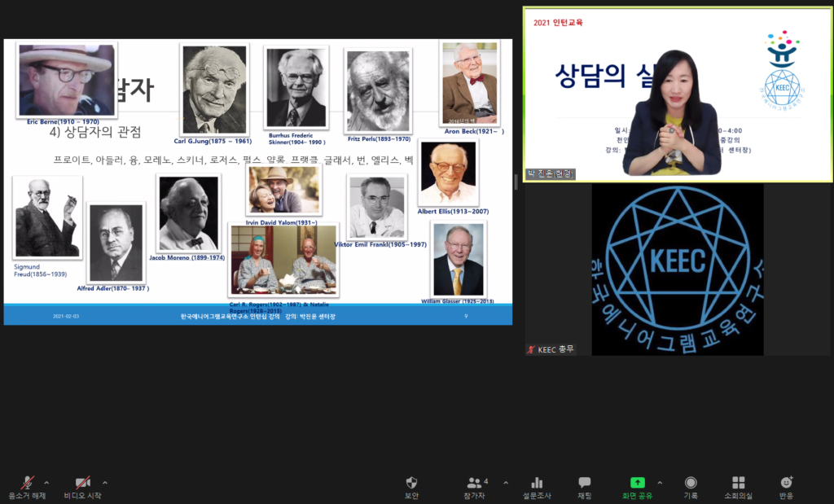This screenshot has height=504, width=834.
Task: Open audio options arrow beside 음소거 해제
Action: click(x=46, y=483)
